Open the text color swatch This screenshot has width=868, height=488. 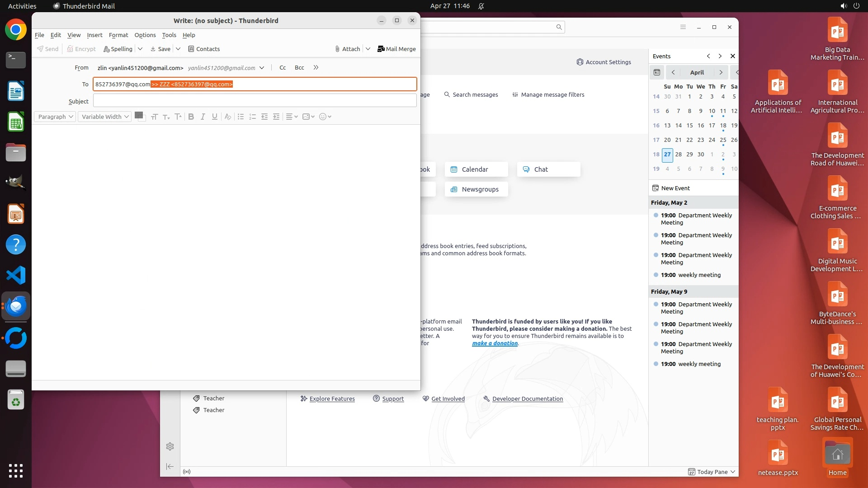139,115
